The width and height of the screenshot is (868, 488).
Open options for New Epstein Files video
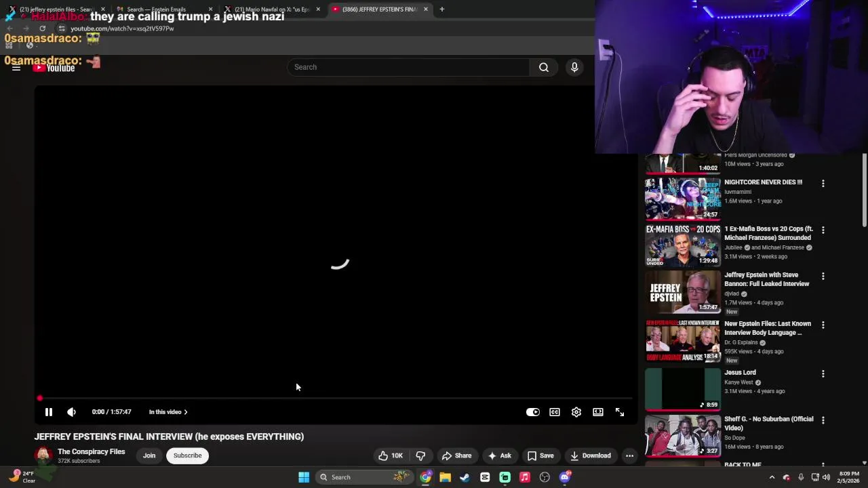(823, 325)
